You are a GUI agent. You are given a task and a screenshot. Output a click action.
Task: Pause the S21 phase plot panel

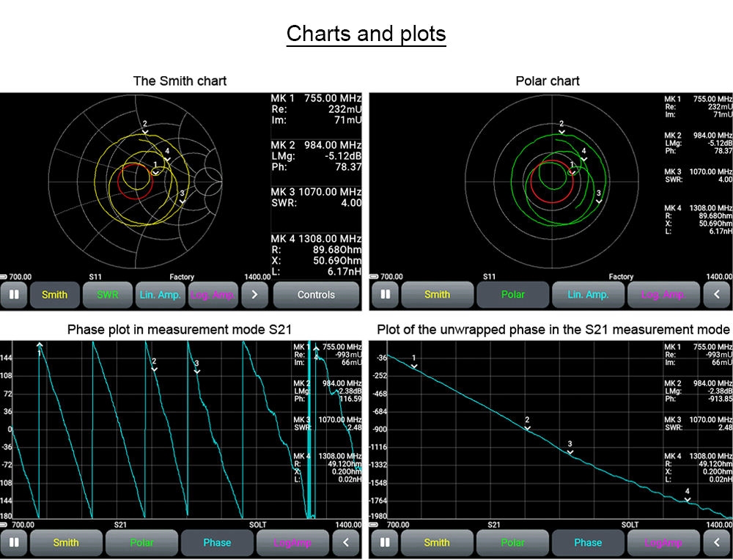tap(14, 542)
